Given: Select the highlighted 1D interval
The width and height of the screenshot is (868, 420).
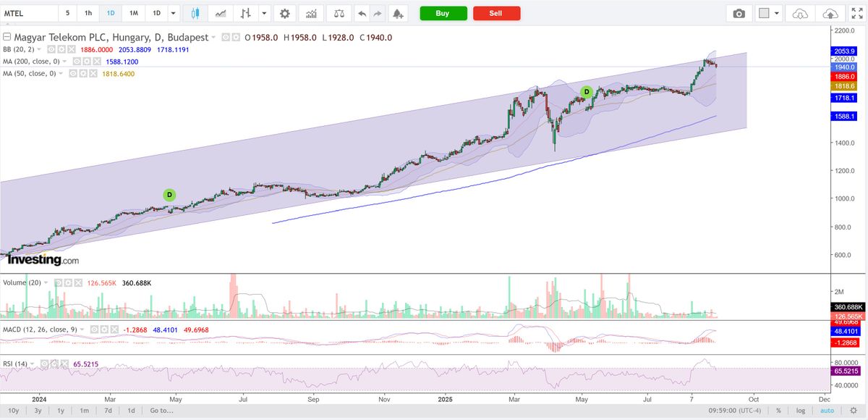Looking at the screenshot, I should tap(111, 14).
